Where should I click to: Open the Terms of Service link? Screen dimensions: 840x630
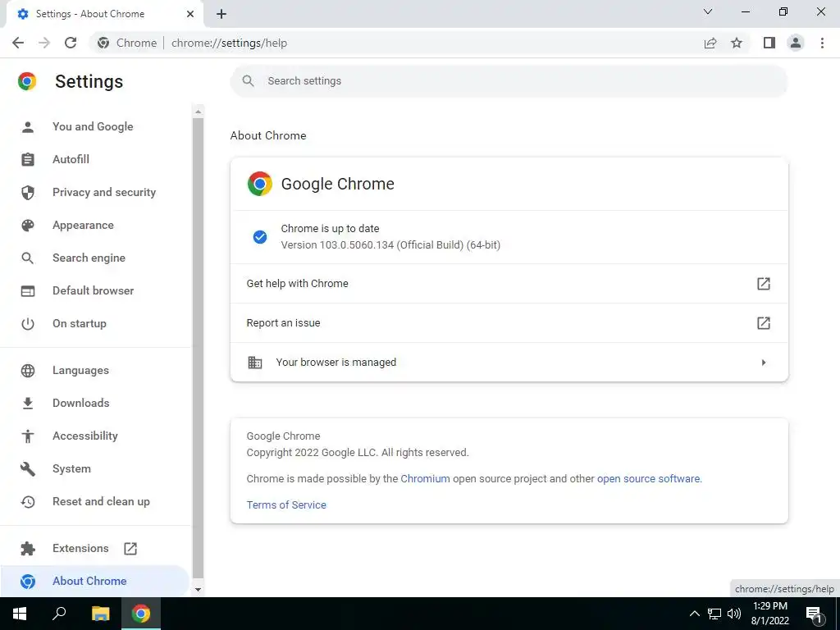coord(286,505)
